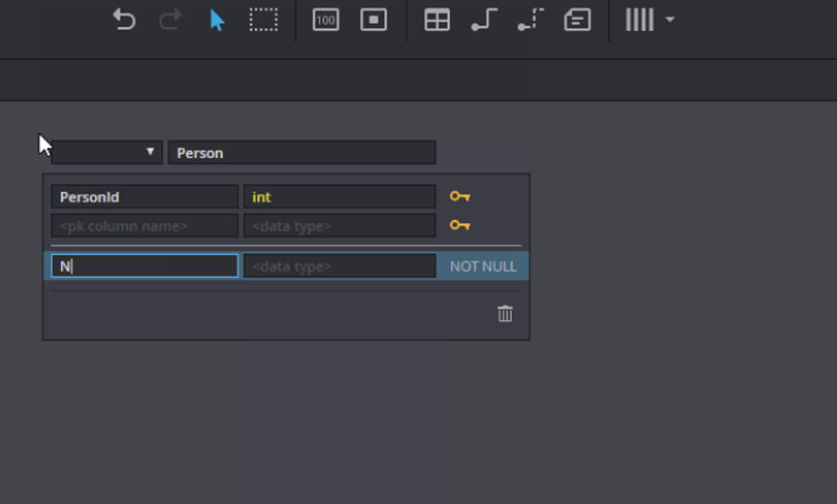The image size is (837, 504).
Task: Choose the solid line relationship tool
Action: pyautogui.click(x=484, y=20)
